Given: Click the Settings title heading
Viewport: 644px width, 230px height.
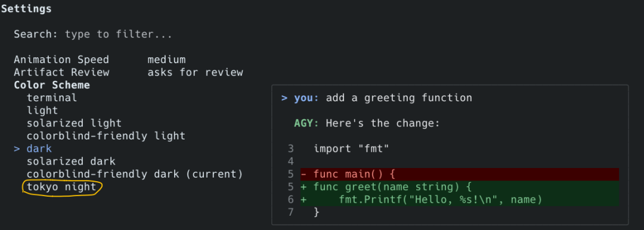Looking at the screenshot, I should click(26, 8).
